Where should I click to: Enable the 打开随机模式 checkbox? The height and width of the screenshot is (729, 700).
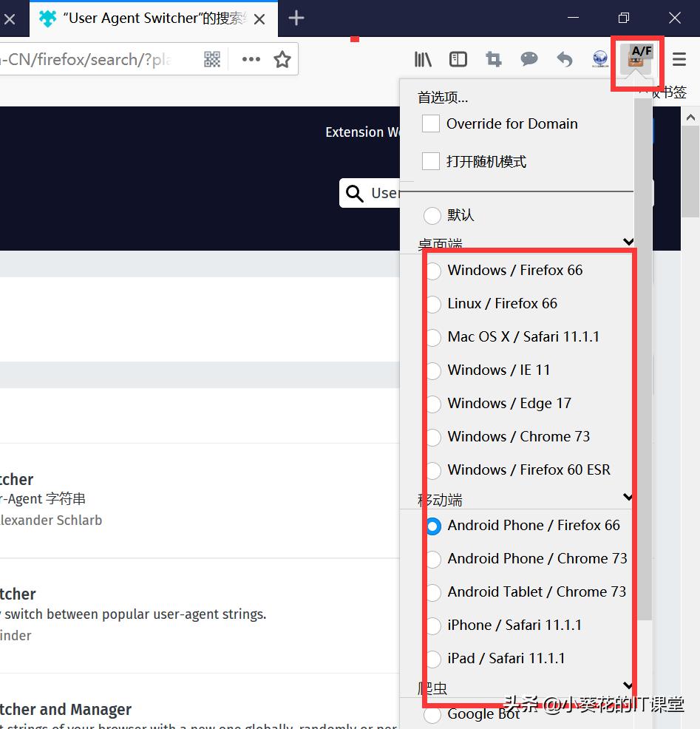tap(431, 161)
